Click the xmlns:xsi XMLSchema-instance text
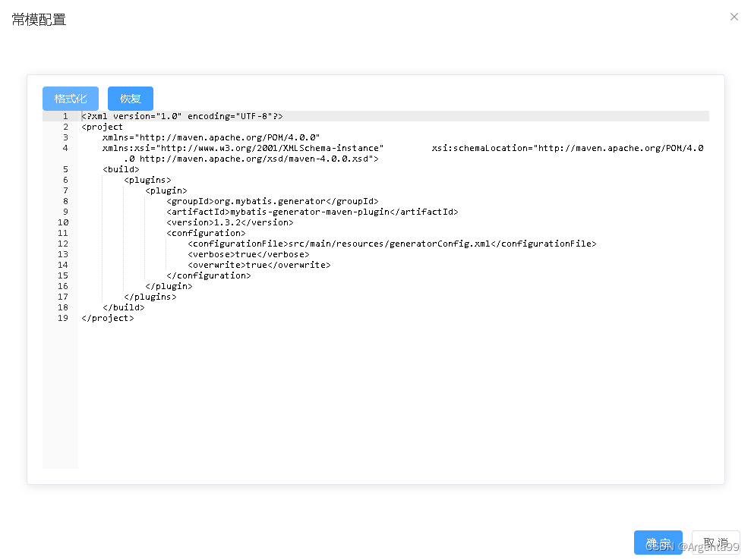The image size is (751, 560). tap(243, 148)
